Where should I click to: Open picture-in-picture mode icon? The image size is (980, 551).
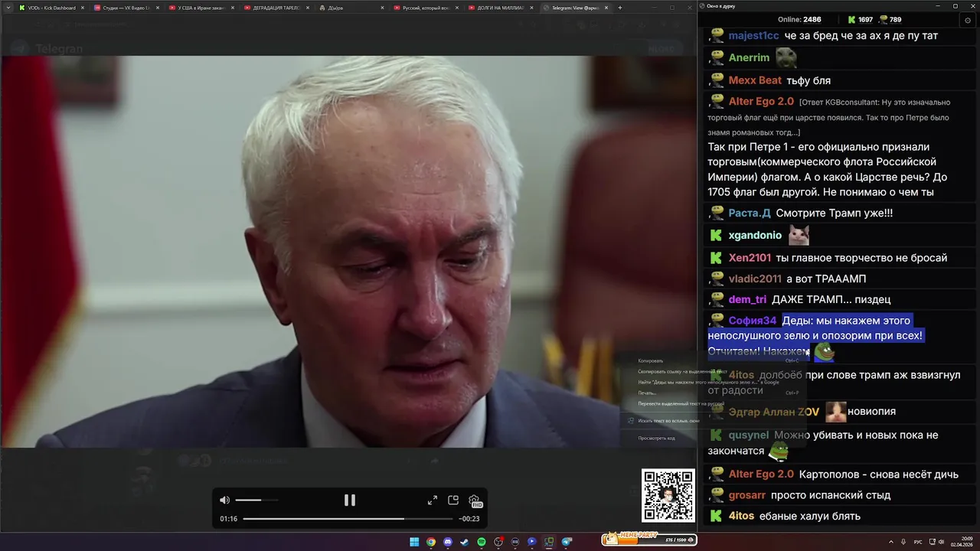click(453, 500)
